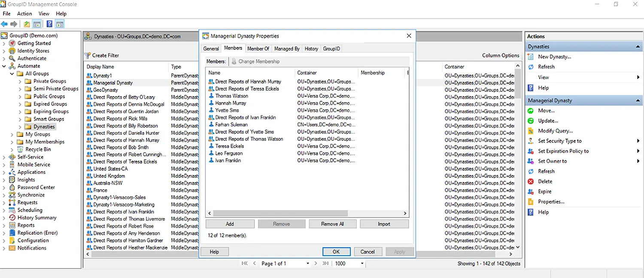Click the red Delete action icon
The height and width of the screenshot is (278, 644).
click(x=531, y=181)
